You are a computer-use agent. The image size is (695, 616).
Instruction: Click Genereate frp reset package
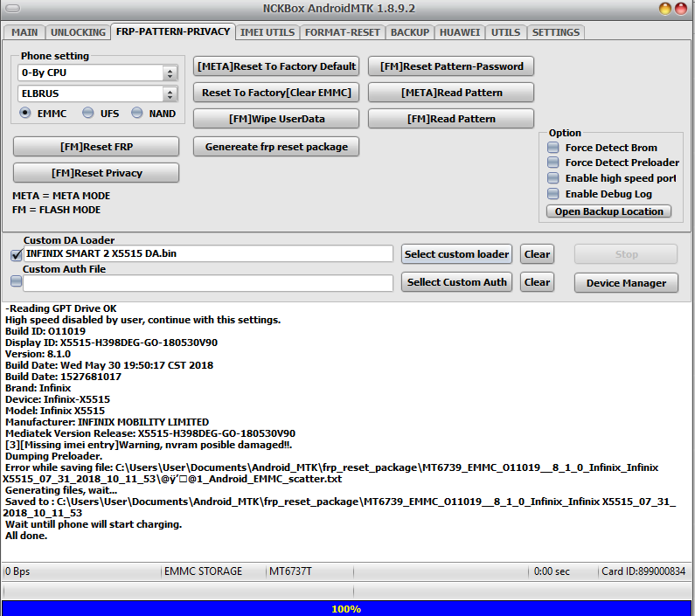tap(276, 147)
